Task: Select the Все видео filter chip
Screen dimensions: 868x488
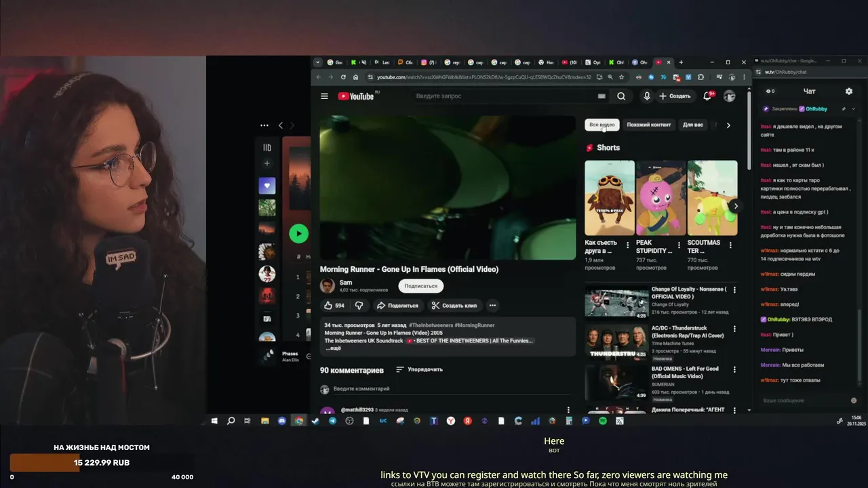Action: coord(602,125)
